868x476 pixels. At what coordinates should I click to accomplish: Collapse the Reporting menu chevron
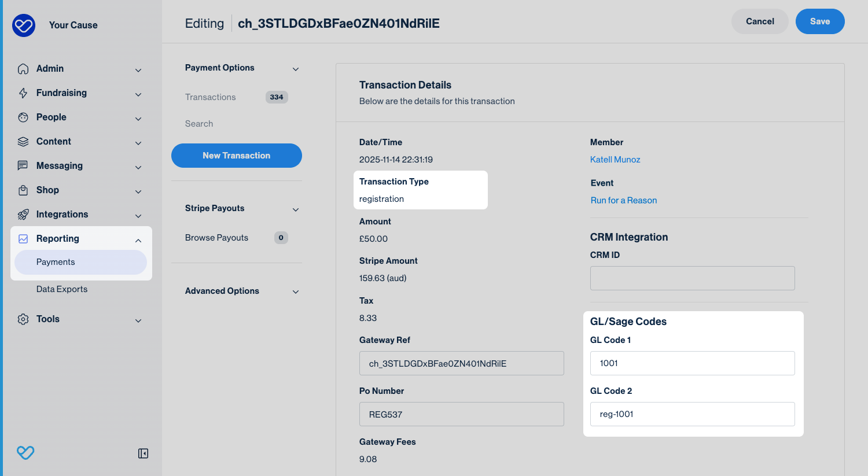click(x=138, y=240)
